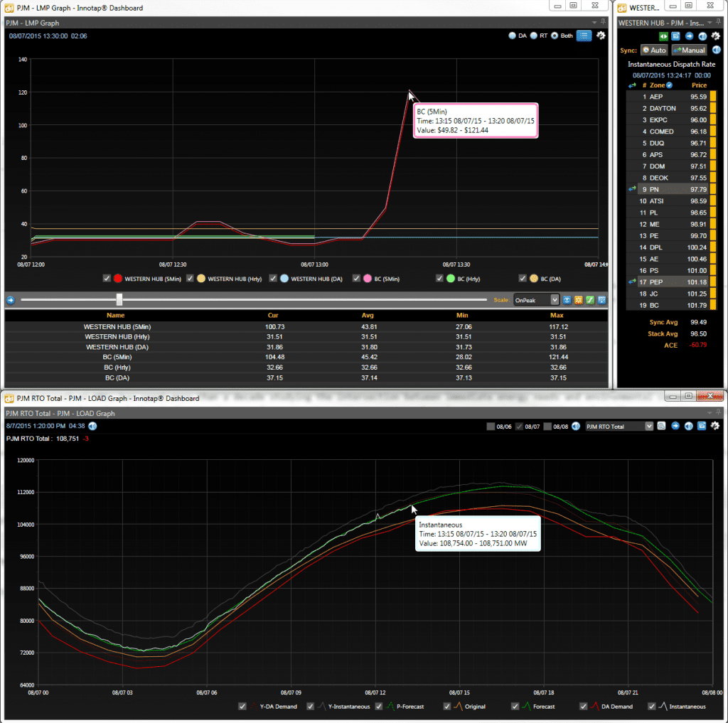Click the speaker sound icon next to Manual button
The width and height of the screenshot is (728, 723).
(x=717, y=50)
